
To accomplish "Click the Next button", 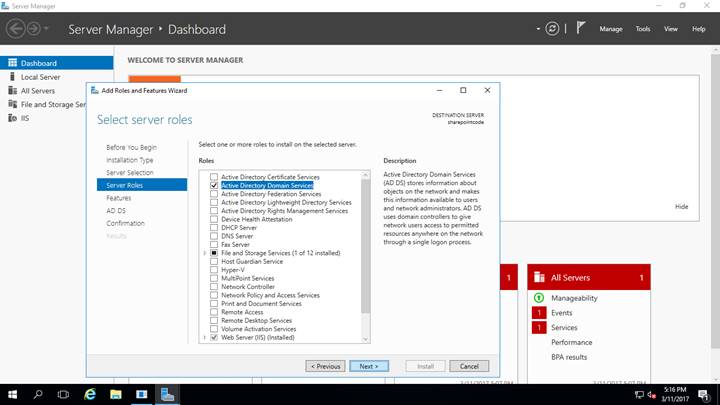I will point(369,366).
